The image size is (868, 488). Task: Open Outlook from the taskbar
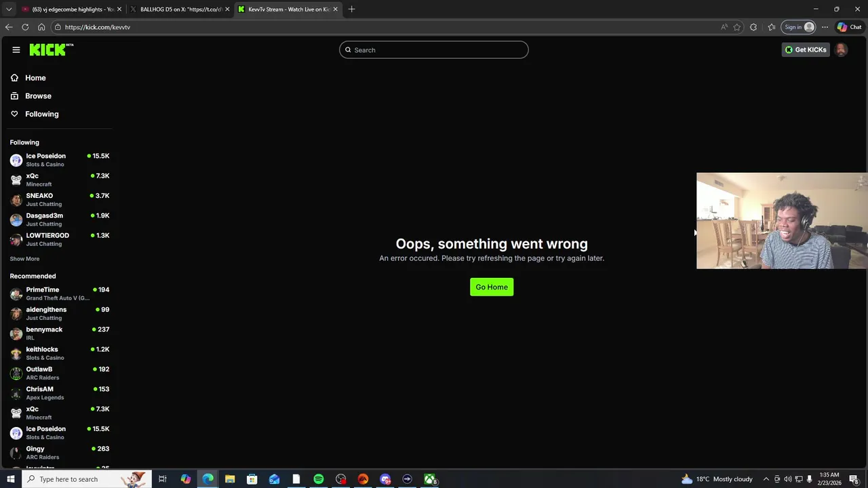[x=274, y=479]
